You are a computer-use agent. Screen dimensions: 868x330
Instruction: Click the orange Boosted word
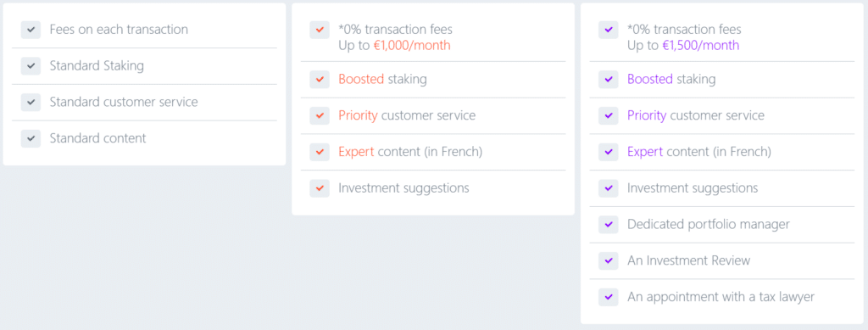(x=361, y=79)
